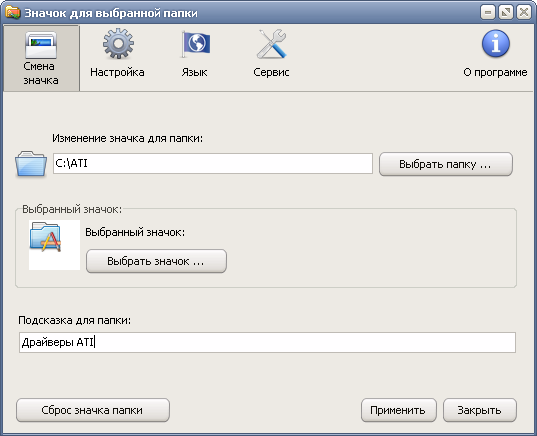The image size is (537, 436).
Task: Click the О программе info icon
Action: click(x=496, y=43)
